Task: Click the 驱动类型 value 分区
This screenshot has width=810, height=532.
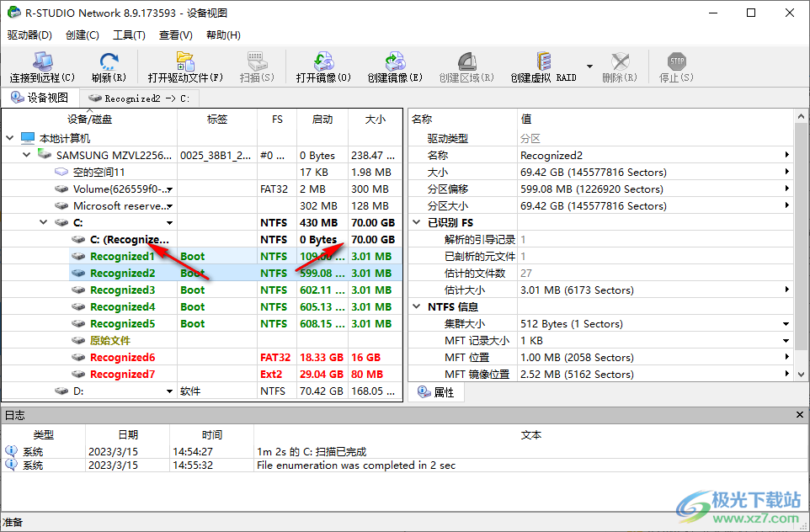Action: (530, 138)
